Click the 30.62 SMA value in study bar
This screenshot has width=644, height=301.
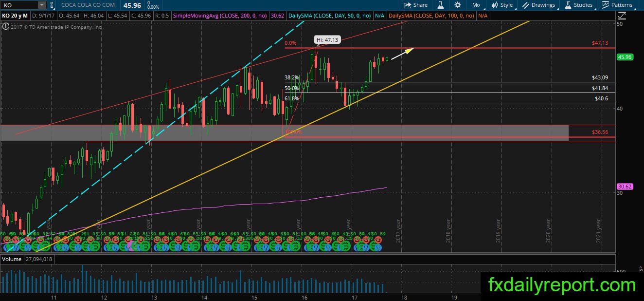coord(277,16)
